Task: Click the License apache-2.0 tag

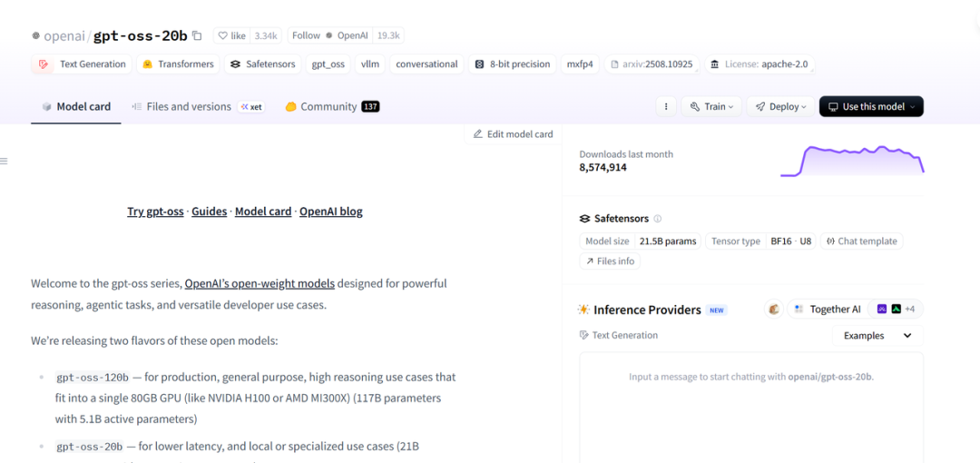Action: click(760, 64)
